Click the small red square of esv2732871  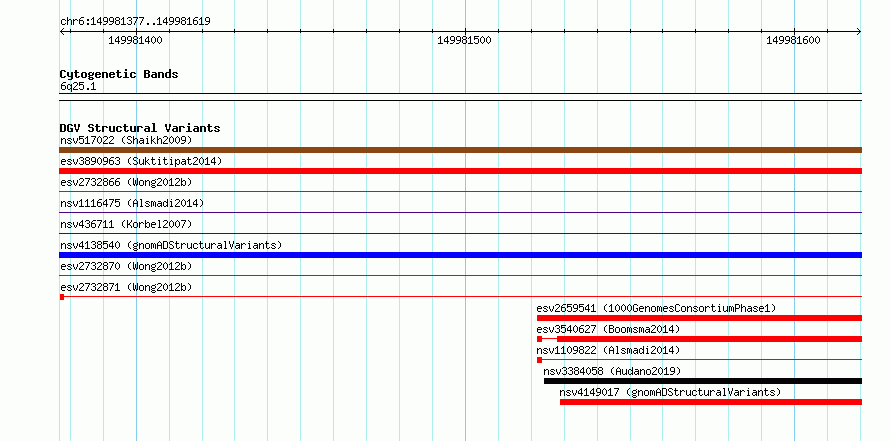coord(62,297)
